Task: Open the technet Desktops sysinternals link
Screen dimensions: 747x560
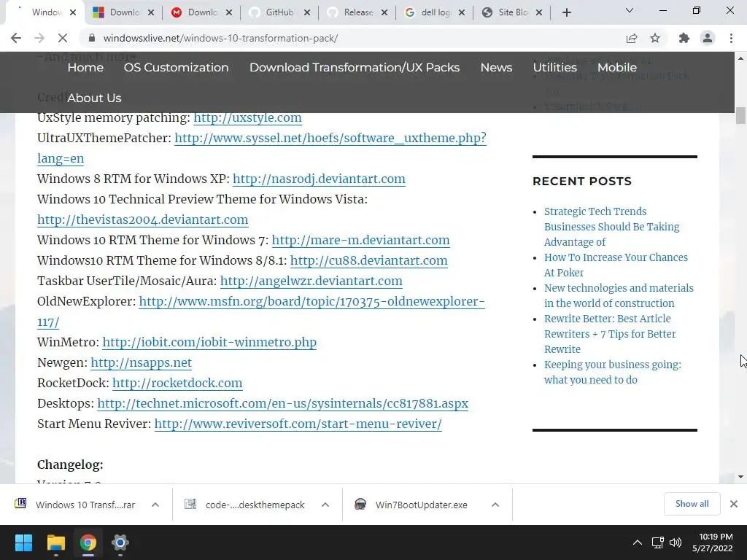Action: (282, 404)
